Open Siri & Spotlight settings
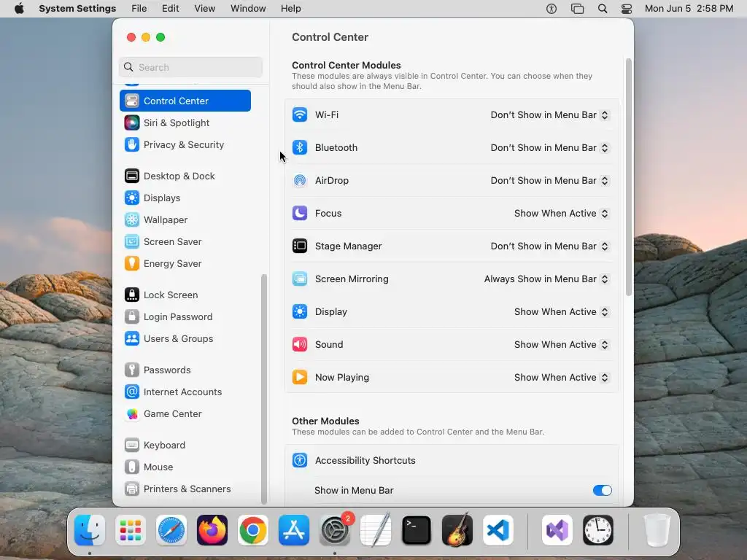 click(185, 122)
